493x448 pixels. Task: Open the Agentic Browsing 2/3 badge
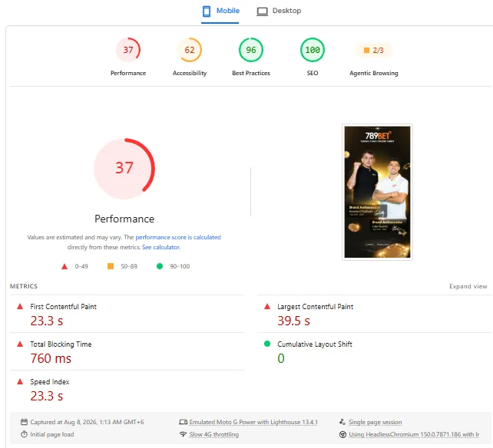point(373,51)
